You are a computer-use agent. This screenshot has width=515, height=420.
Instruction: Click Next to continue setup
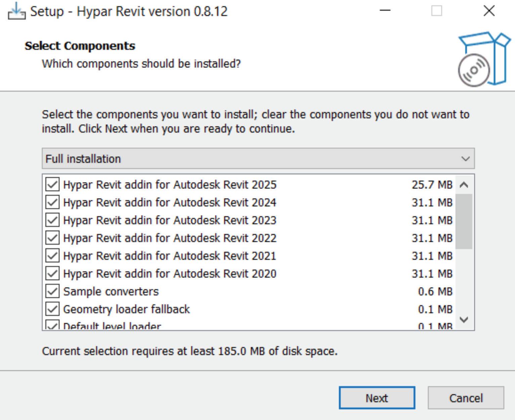(377, 398)
